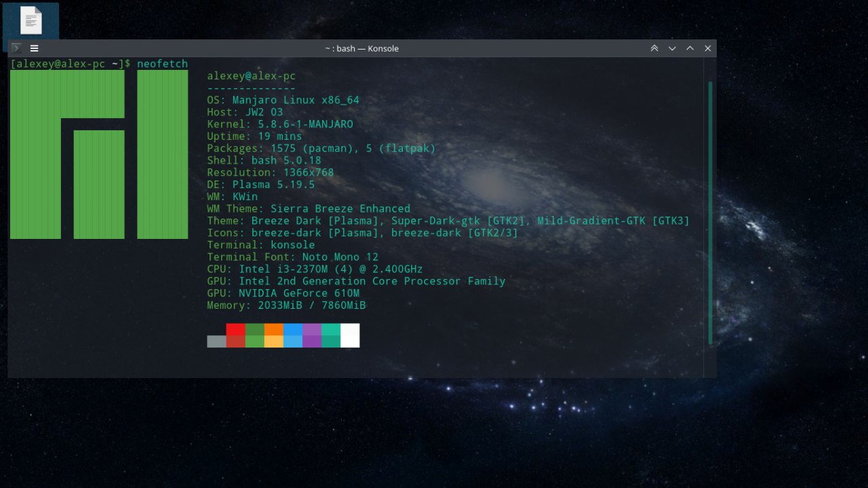This screenshot has height=488, width=868.
Task: Click the 'Packages: 1575 (pacman), 5 (flatpak)' line
Action: click(321, 148)
